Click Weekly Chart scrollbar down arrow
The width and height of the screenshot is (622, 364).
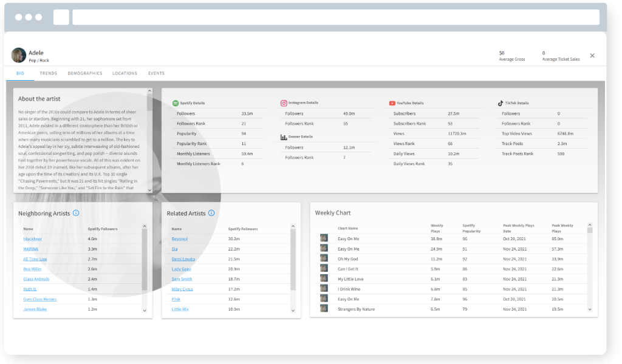tap(589, 310)
